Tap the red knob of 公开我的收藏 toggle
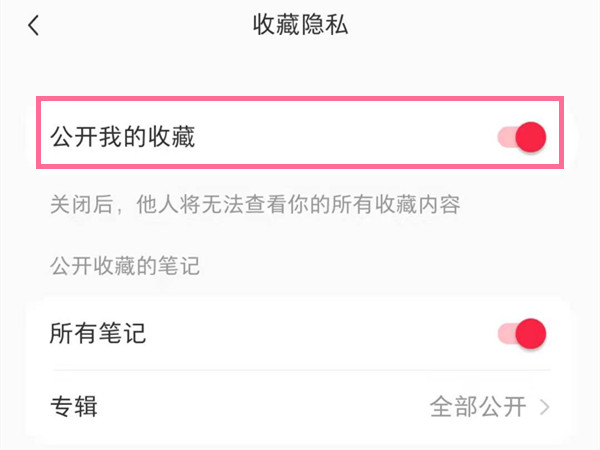 (x=531, y=137)
